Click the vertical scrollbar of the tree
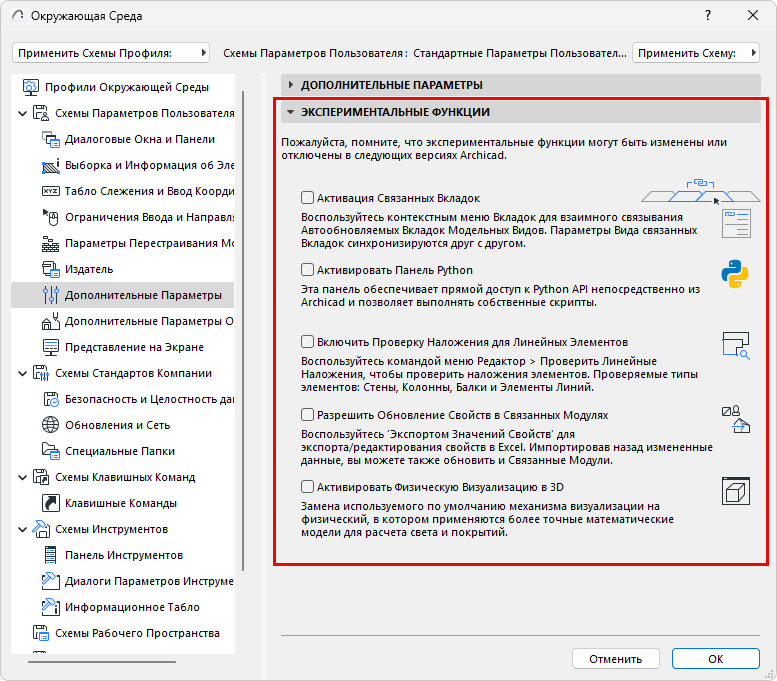 pyautogui.click(x=243, y=331)
